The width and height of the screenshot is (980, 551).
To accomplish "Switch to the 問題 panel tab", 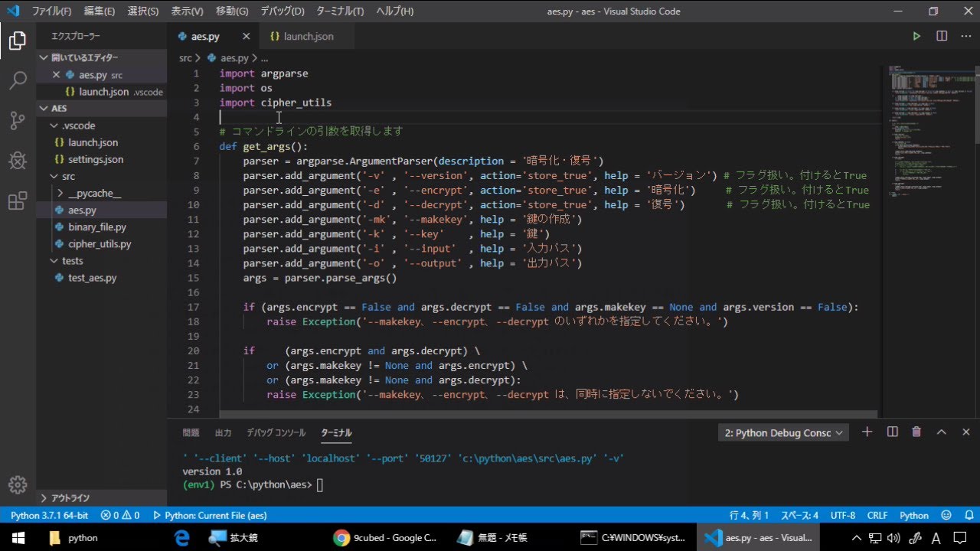I will [x=191, y=432].
